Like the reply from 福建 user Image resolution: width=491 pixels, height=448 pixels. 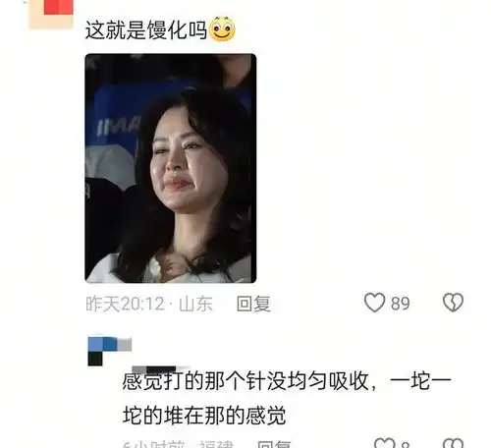[x=384, y=443]
